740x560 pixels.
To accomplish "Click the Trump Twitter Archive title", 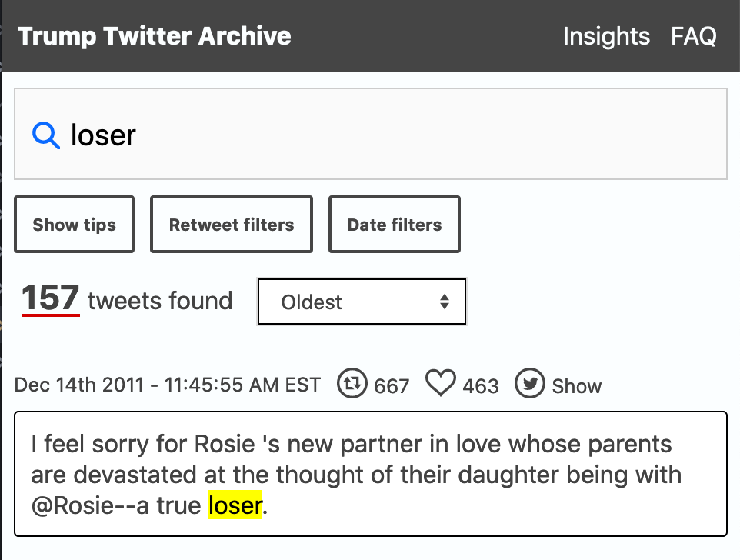I will pyautogui.click(x=155, y=36).
